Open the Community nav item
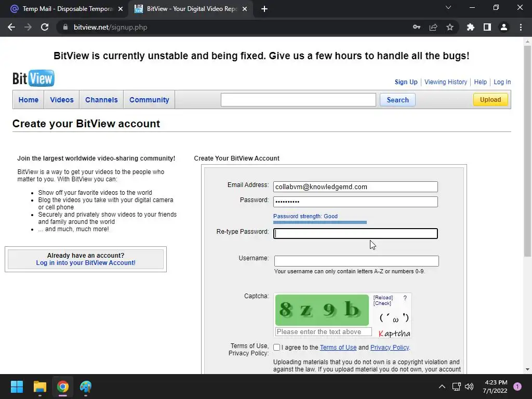Screen dimensions: 532x399 click(x=149, y=100)
